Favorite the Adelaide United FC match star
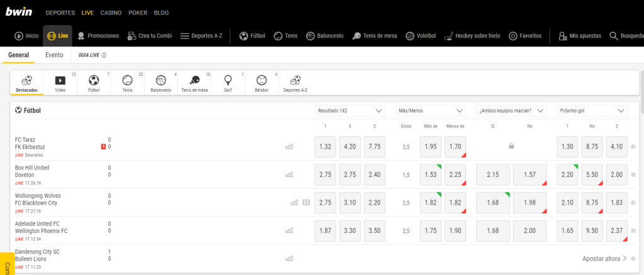644x275 pixels. 633,230
